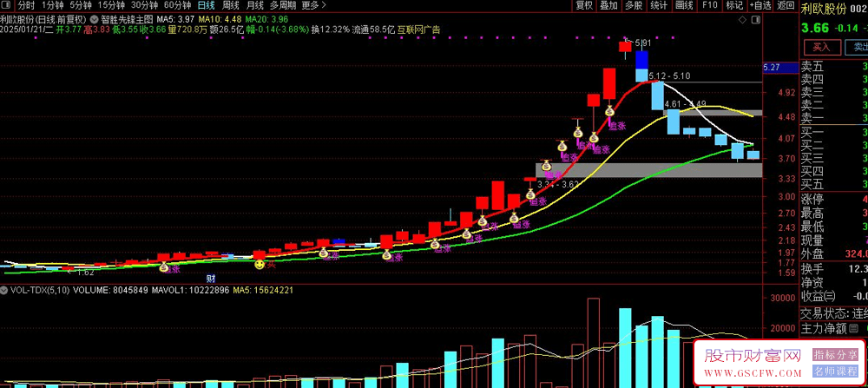
Task: Open the 统计 statistics button
Action: 659,5
